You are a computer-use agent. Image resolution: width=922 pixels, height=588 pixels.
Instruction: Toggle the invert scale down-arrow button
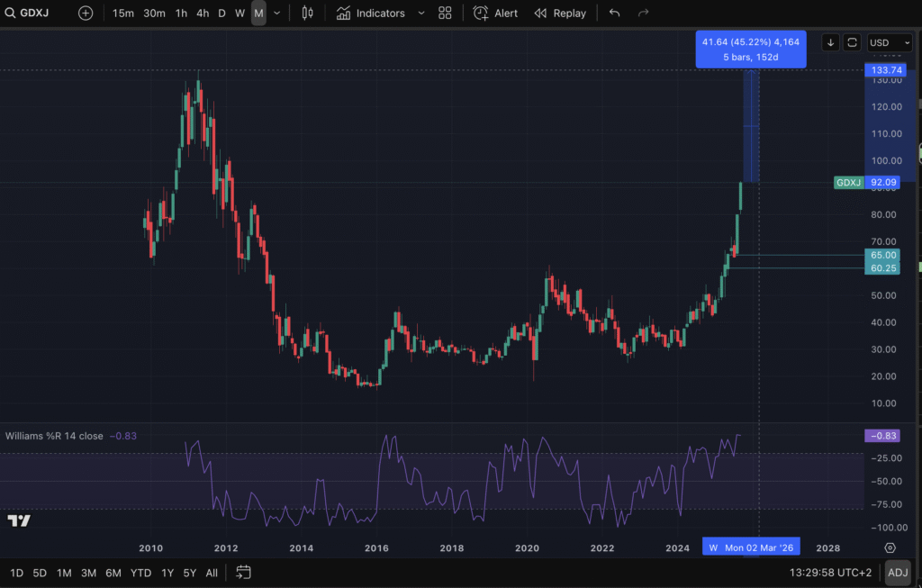pos(830,42)
